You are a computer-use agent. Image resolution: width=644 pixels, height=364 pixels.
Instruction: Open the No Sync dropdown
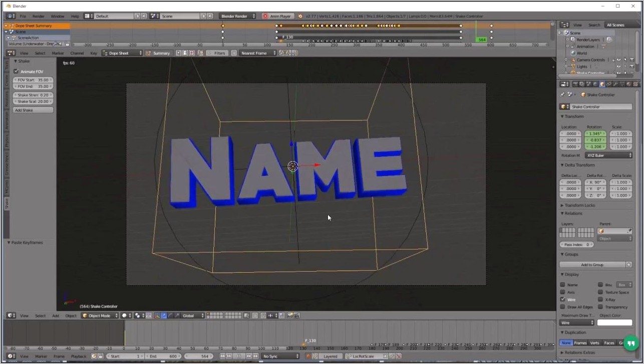280,356
